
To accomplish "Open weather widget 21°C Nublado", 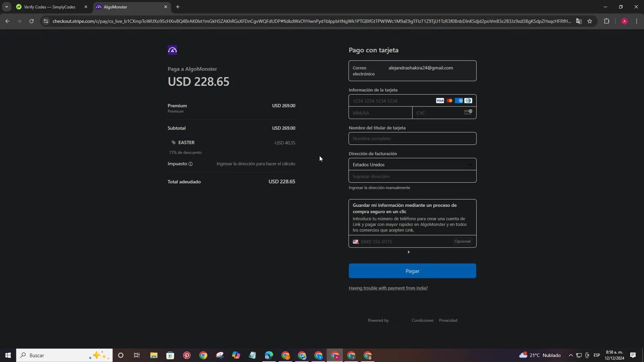I will (x=540, y=355).
